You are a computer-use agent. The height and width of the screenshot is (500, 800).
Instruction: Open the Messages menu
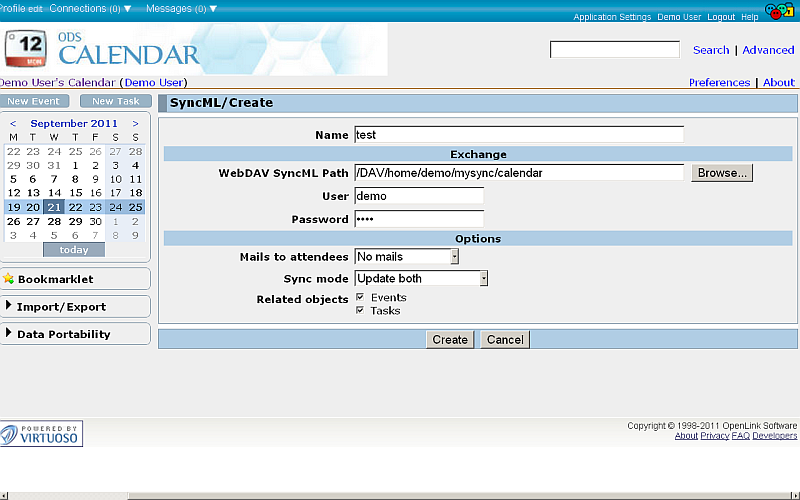coord(181,8)
